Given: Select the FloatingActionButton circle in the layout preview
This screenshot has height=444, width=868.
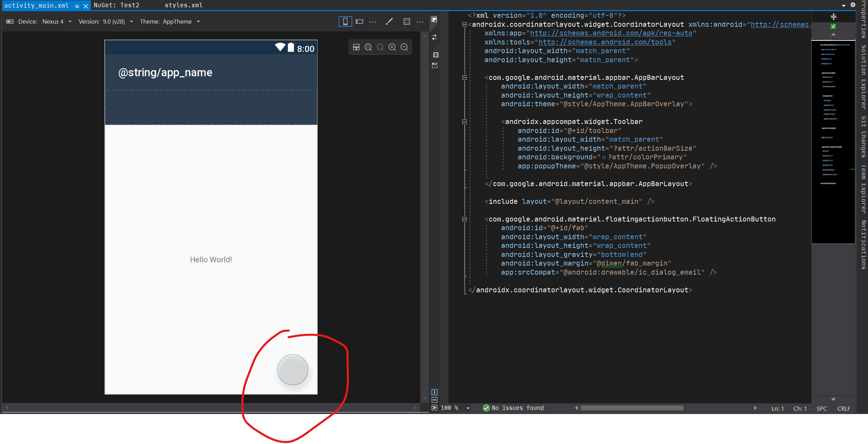Looking at the screenshot, I should tap(292, 369).
